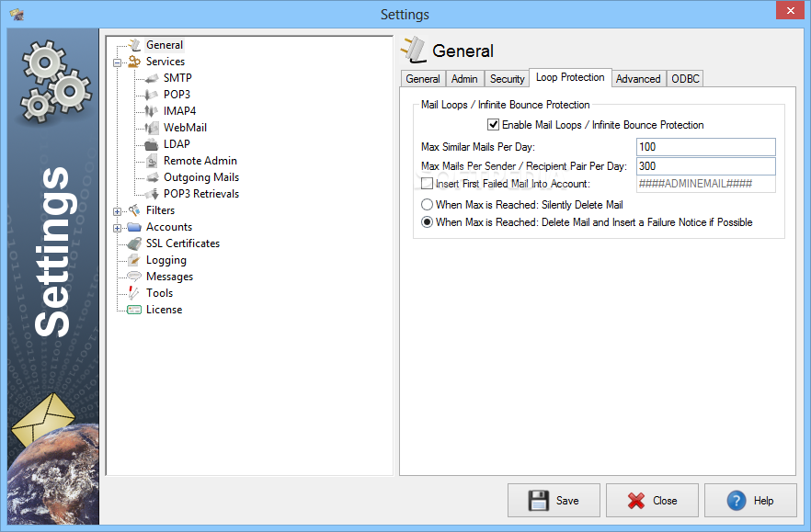This screenshot has width=811, height=532.
Task: Click the General panel header icon
Action: pos(414,51)
